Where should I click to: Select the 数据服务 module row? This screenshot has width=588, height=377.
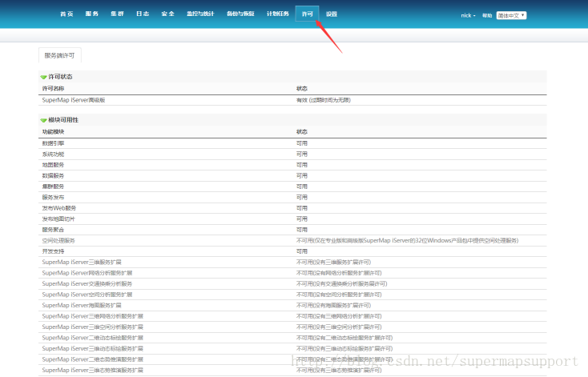coord(292,176)
